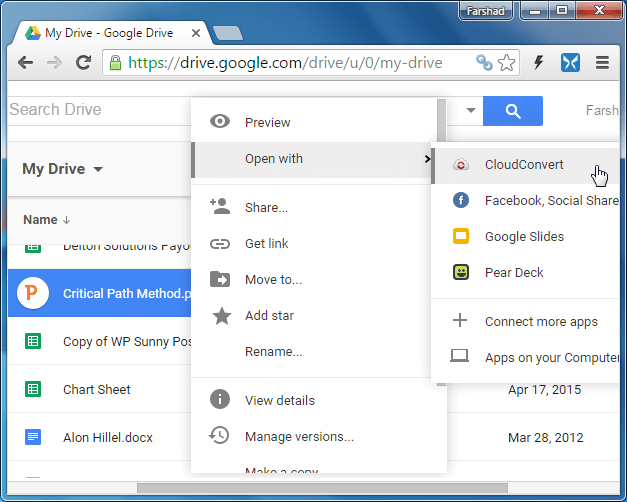Select the Copy of WP Sunny file row
The height and width of the screenshot is (502, 627).
(x=100, y=341)
